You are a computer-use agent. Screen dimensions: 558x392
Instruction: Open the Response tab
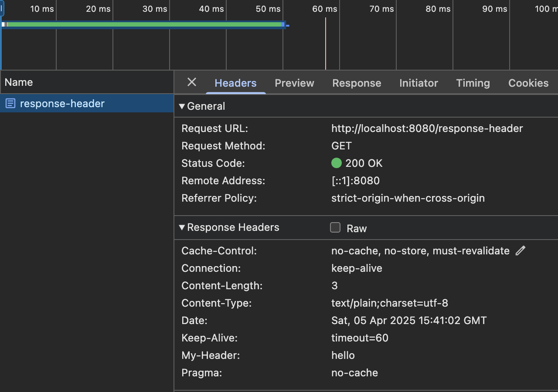pos(357,83)
